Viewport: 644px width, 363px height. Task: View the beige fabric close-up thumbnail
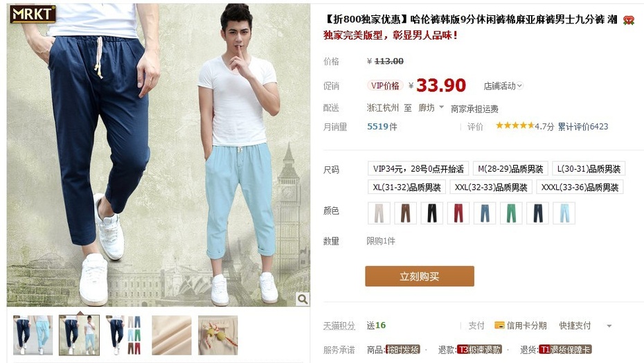point(172,335)
